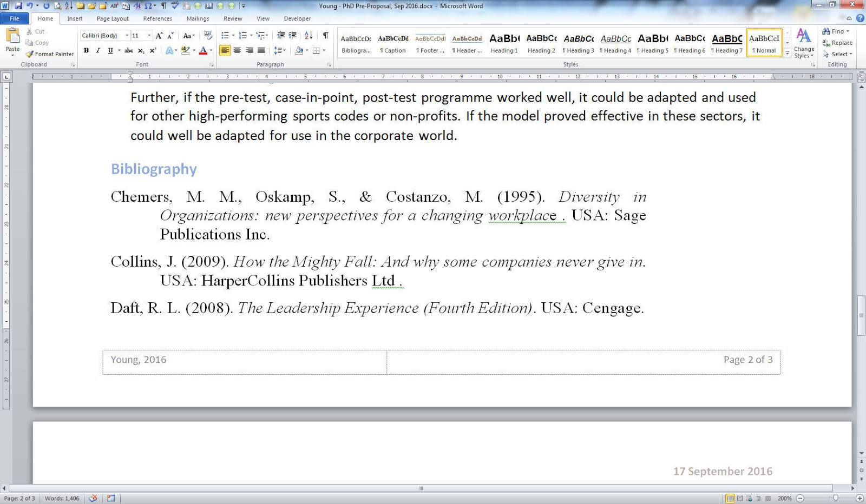Apply italic formatting

coord(97,50)
